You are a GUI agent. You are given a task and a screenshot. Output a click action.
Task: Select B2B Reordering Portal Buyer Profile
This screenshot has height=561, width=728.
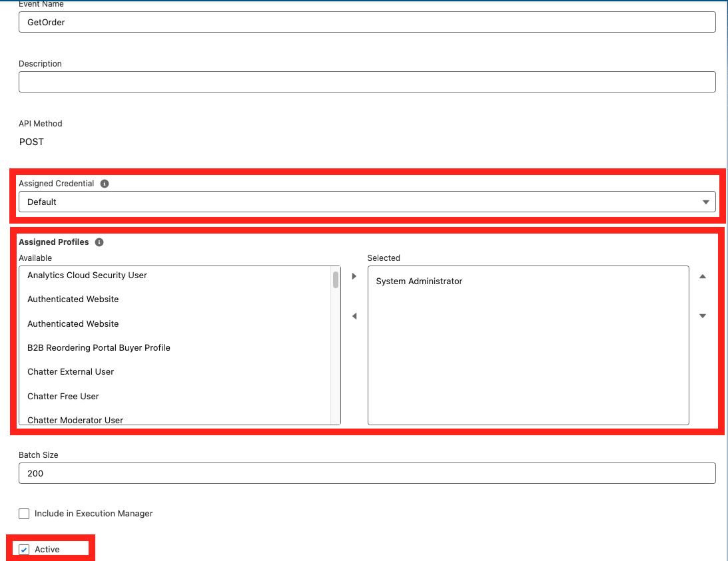point(175,348)
